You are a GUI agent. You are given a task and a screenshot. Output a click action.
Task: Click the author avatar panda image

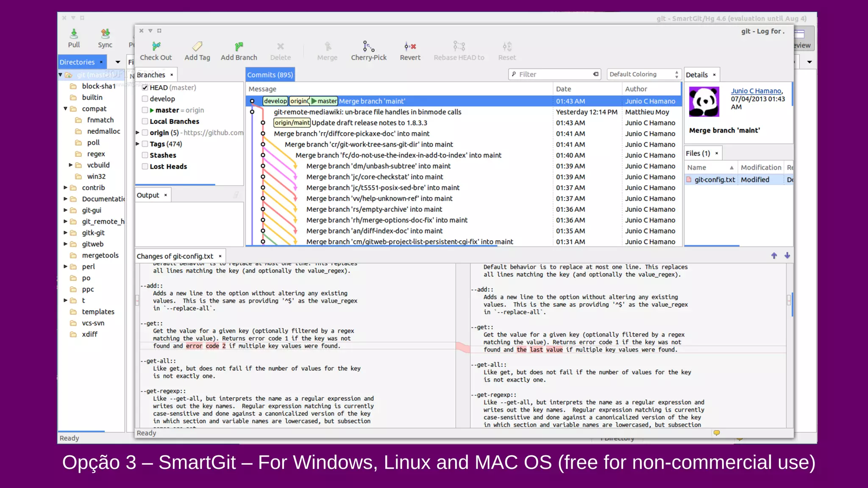point(704,102)
